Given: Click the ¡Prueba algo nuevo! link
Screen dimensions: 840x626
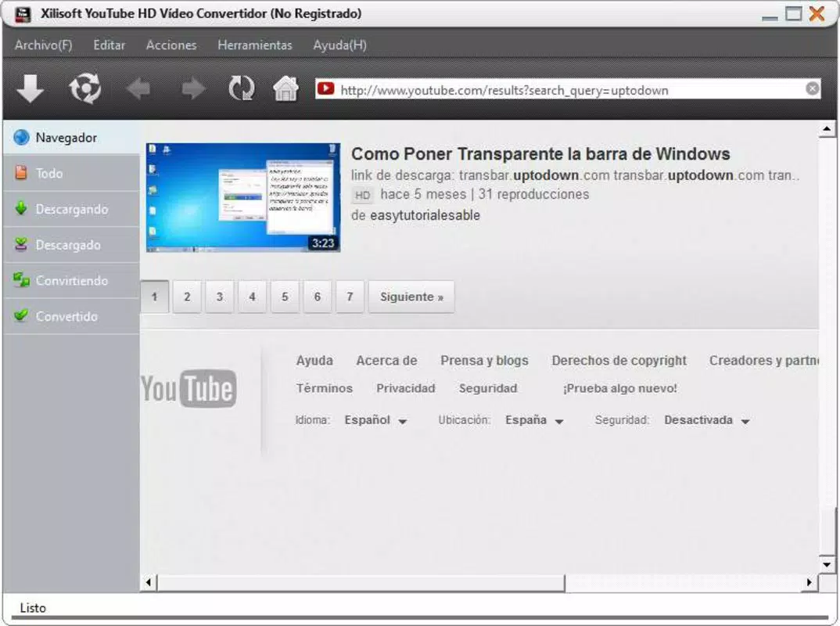Looking at the screenshot, I should point(619,388).
